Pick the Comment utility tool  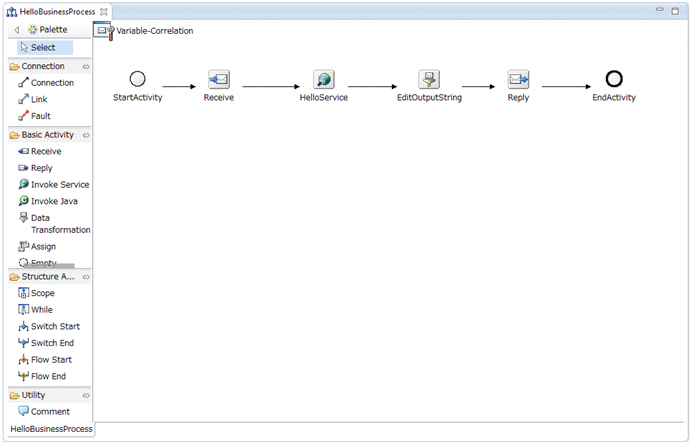click(x=44, y=411)
